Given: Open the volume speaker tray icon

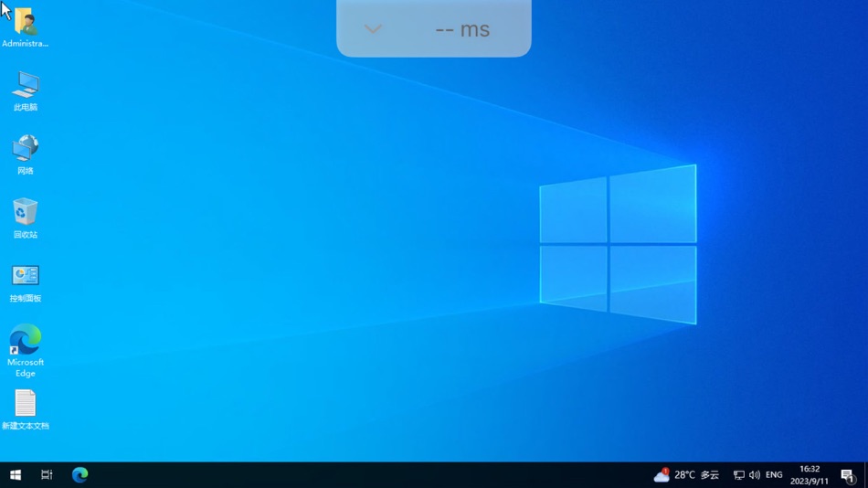Looking at the screenshot, I should click(755, 474).
